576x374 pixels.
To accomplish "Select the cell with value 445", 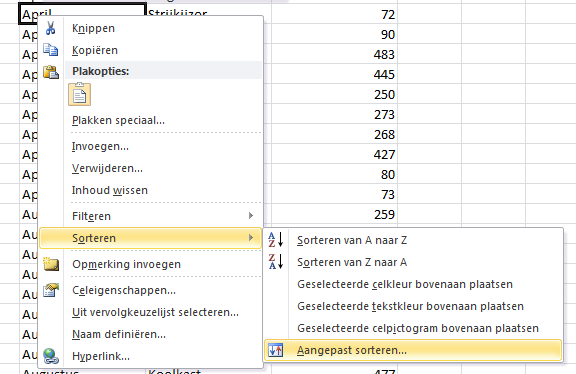I will tap(334, 74).
